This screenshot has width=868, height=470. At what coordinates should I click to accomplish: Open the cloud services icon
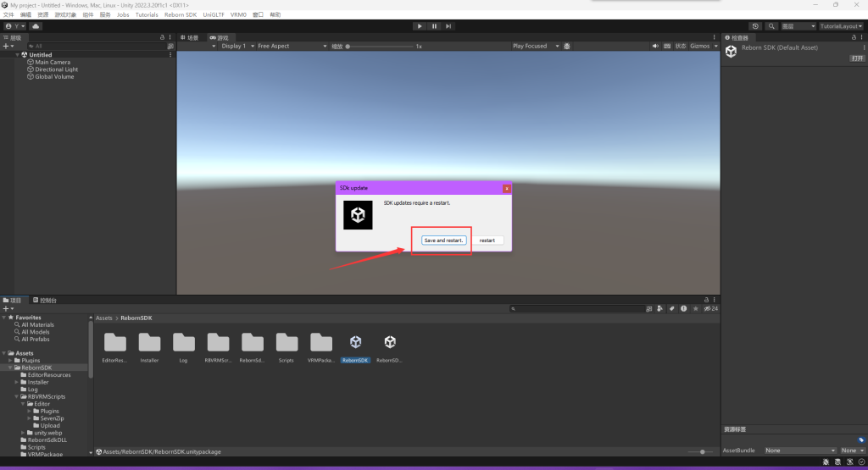pyautogui.click(x=36, y=26)
